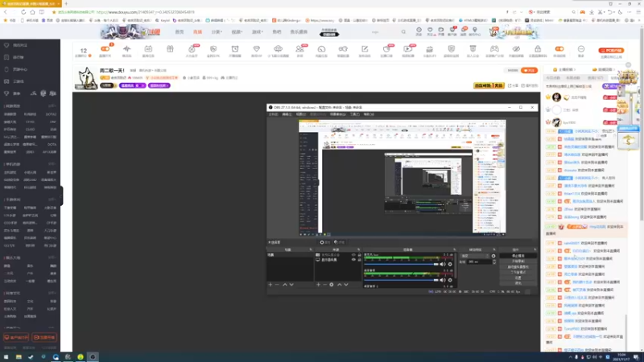Collapse the left sidebar using its edge handle
This screenshot has width=644, height=362.
pyautogui.click(x=62, y=195)
